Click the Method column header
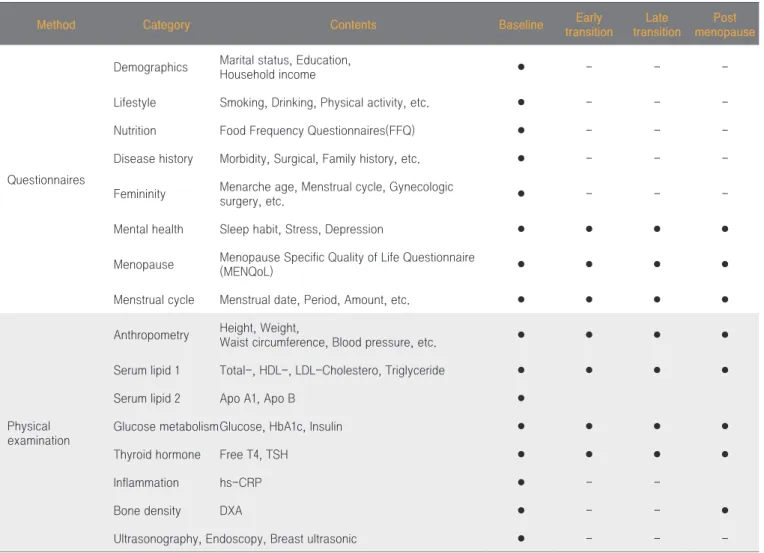 coord(56,25)
